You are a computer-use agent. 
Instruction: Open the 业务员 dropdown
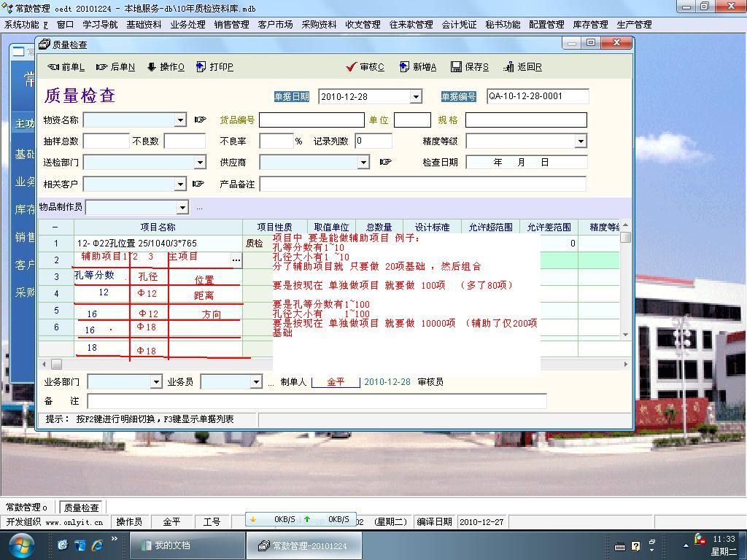pos(255,382)
